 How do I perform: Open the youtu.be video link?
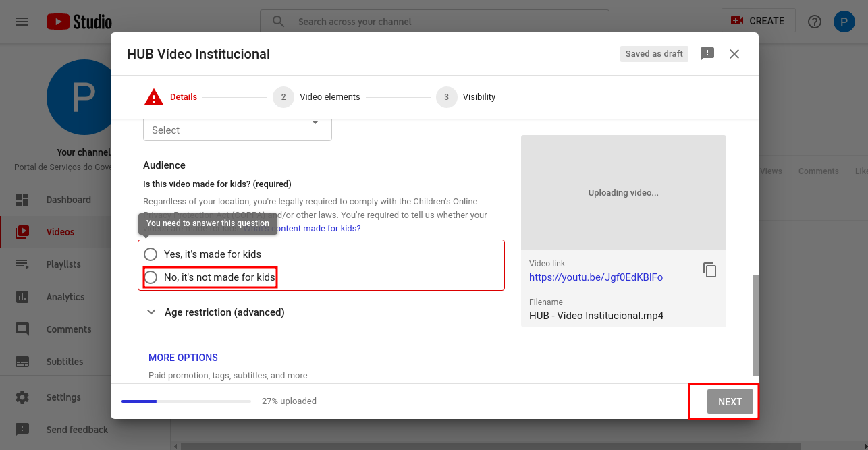[x=595, y=277]
